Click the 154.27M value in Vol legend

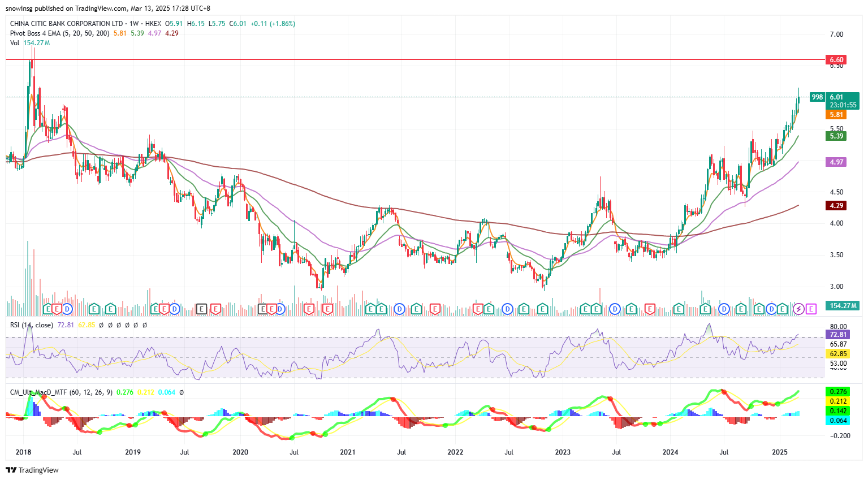[37, 43]
